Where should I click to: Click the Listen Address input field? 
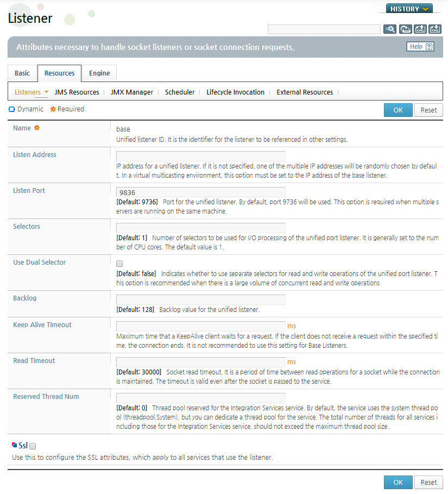coord(201,157)
